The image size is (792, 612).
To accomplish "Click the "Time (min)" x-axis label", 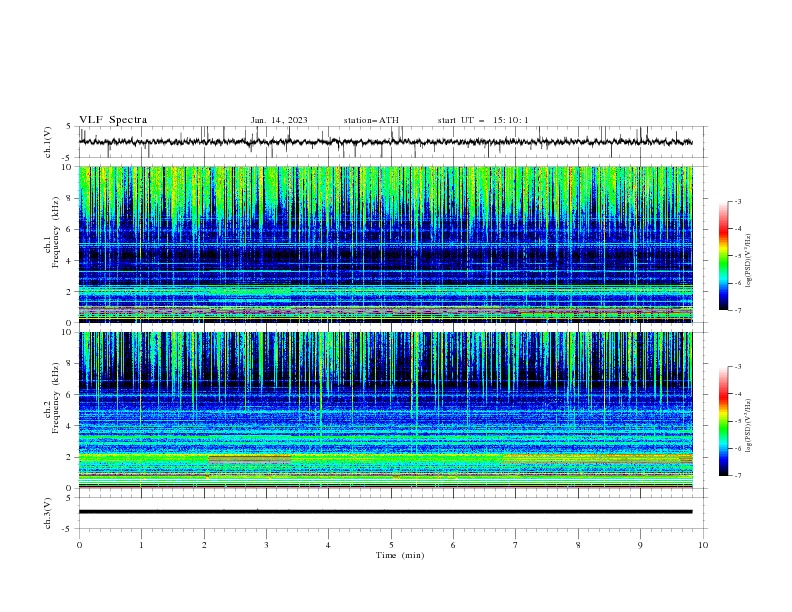I will point(400,555).
